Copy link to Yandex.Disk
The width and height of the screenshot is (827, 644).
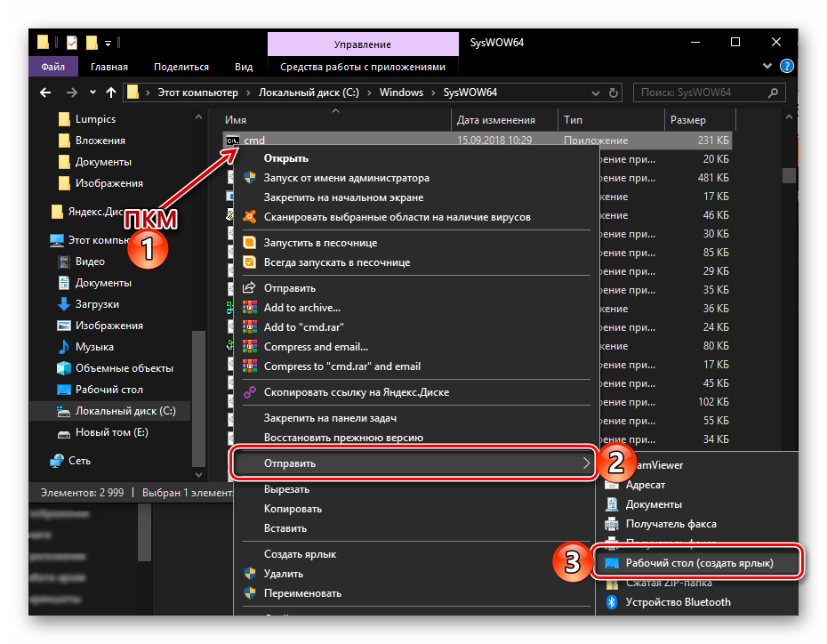(x=356, y=392)
